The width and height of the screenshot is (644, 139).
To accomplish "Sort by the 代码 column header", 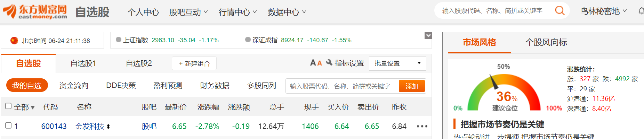I will click(x=50, y=107).
